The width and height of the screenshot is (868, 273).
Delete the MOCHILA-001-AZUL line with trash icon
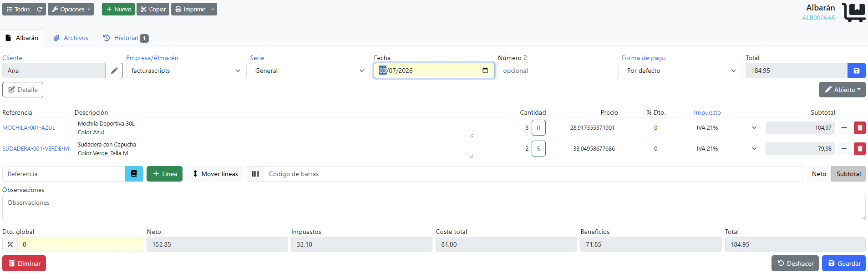860,128
